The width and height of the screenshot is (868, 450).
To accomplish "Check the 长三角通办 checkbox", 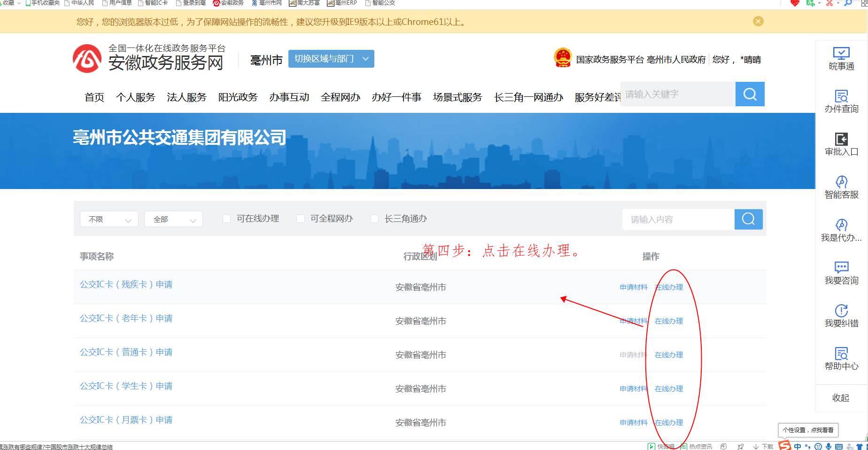I will [374, 219].
